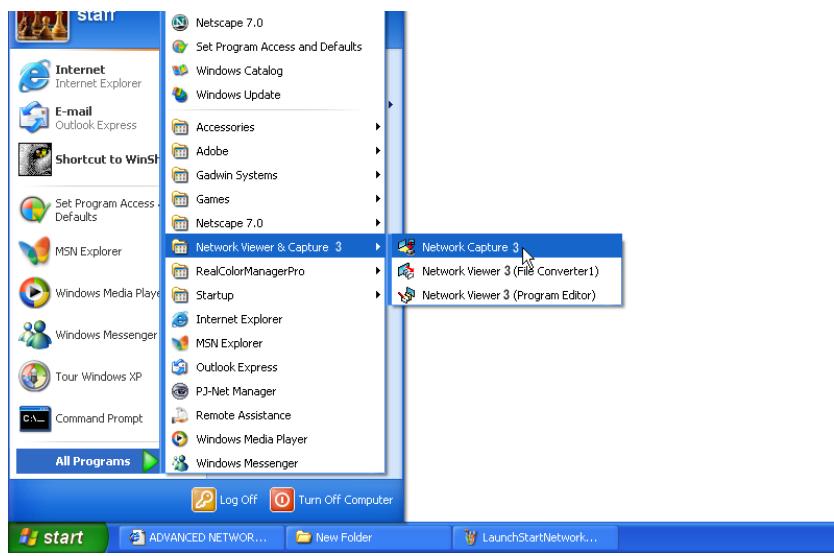Click the Internet Explorer icon in All Programs list

pyautogui.click(x=180, y=319)
